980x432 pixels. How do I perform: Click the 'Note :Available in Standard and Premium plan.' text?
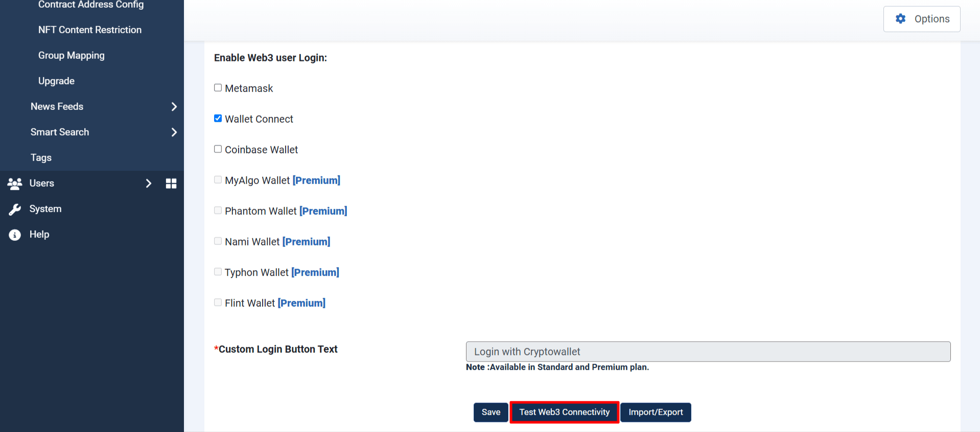[557, 367]
